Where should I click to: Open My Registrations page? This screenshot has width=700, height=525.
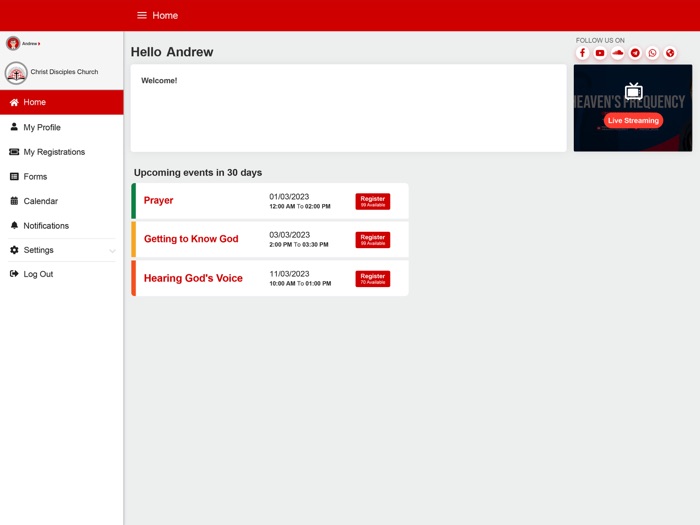(54, 152)
